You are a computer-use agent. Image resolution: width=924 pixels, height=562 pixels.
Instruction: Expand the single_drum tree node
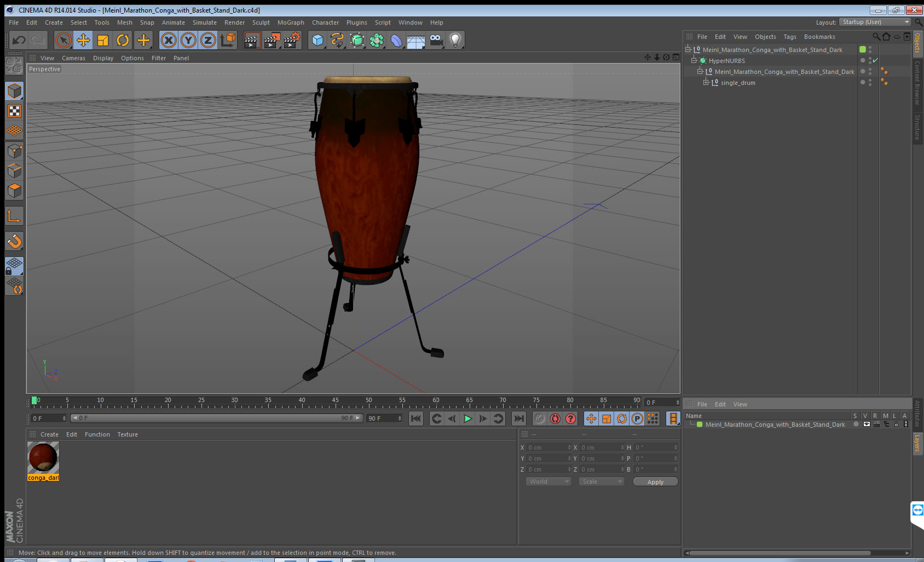(x=706, y=83)
